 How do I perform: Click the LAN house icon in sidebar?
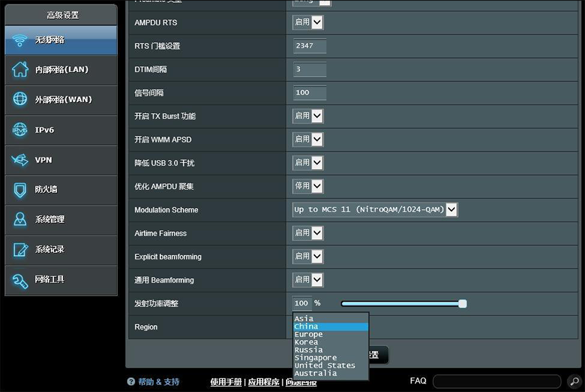pos(20,70)
